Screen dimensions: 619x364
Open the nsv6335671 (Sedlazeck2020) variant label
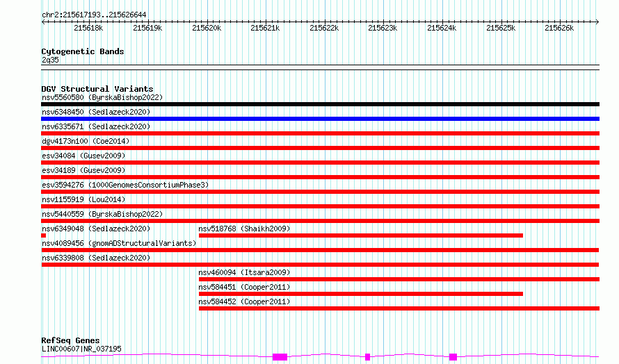tap(96, 126)
